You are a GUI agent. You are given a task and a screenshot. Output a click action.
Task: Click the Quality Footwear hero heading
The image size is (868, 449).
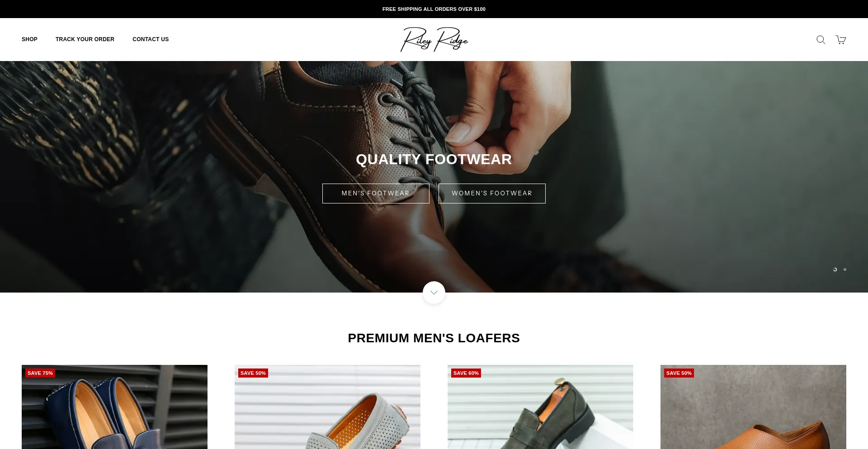point(434,159)
